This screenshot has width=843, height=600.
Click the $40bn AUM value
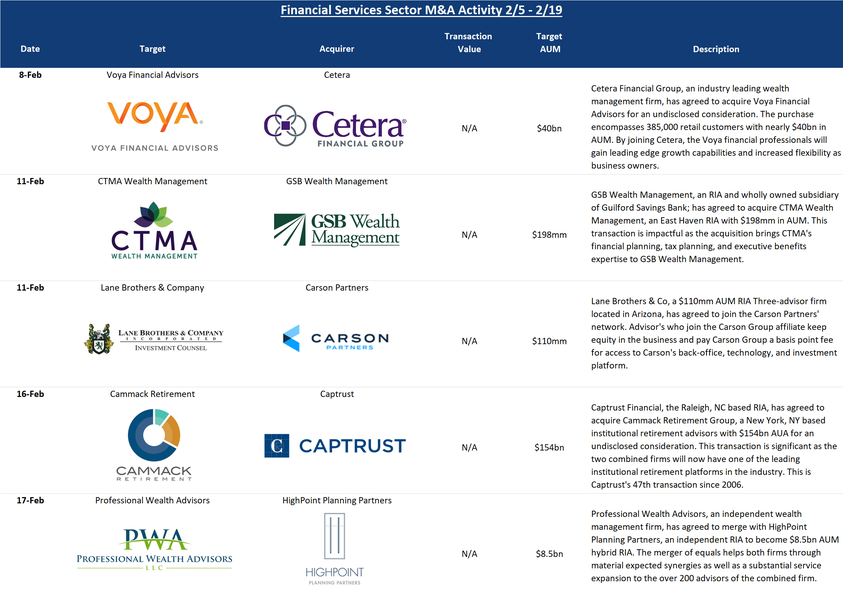pos(549,128)
